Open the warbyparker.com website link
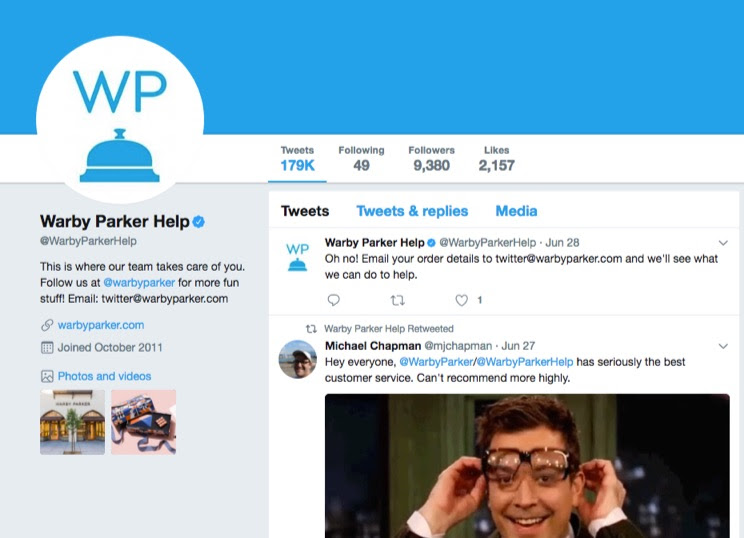The width and height of the screenshot is (744, 538). coord(101,325)
